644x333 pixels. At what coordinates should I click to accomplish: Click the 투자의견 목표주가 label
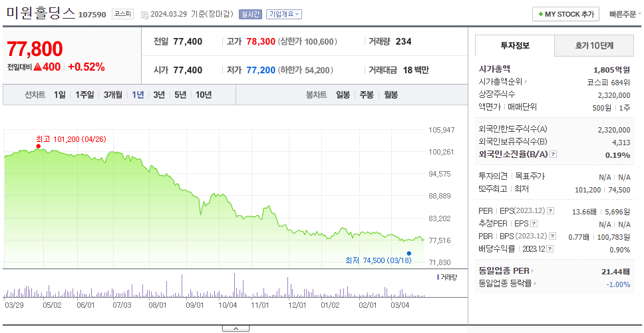tap(512, 176)
